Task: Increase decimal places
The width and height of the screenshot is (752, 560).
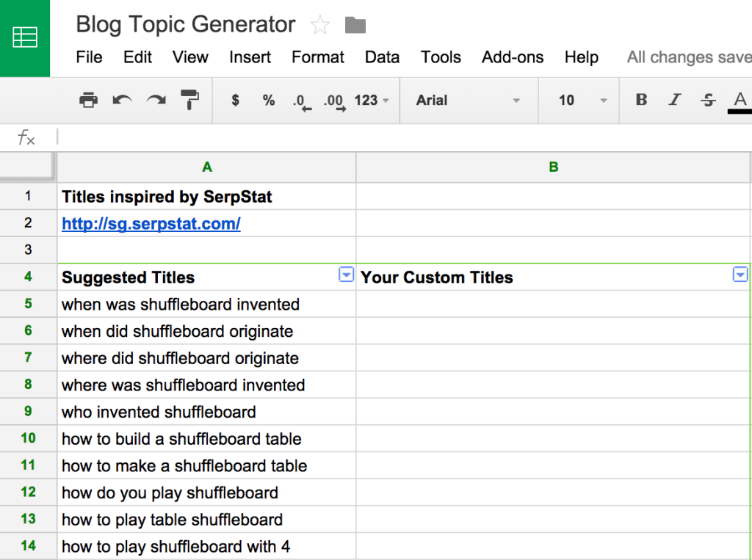Action: (x=335, y=101)
